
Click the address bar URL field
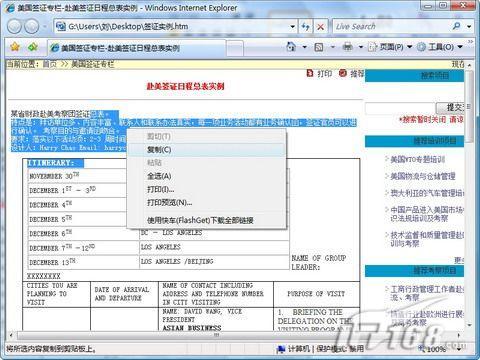[173, 26]
